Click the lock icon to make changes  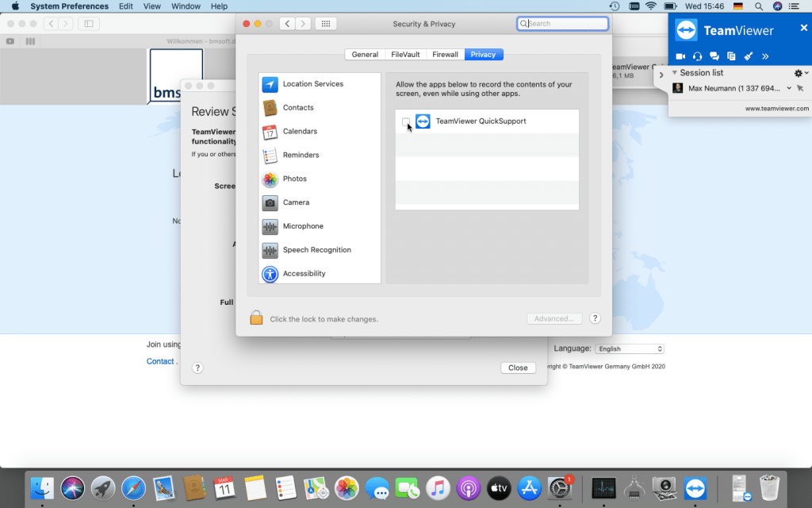(256, 317)
